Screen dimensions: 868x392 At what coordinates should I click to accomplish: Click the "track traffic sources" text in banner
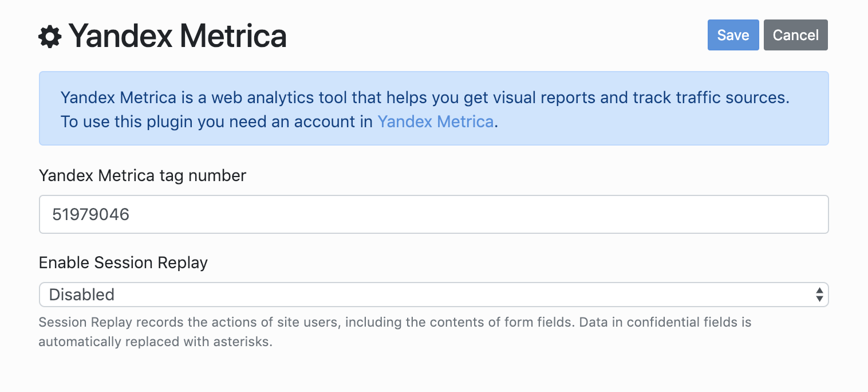[x=710, y=97]
